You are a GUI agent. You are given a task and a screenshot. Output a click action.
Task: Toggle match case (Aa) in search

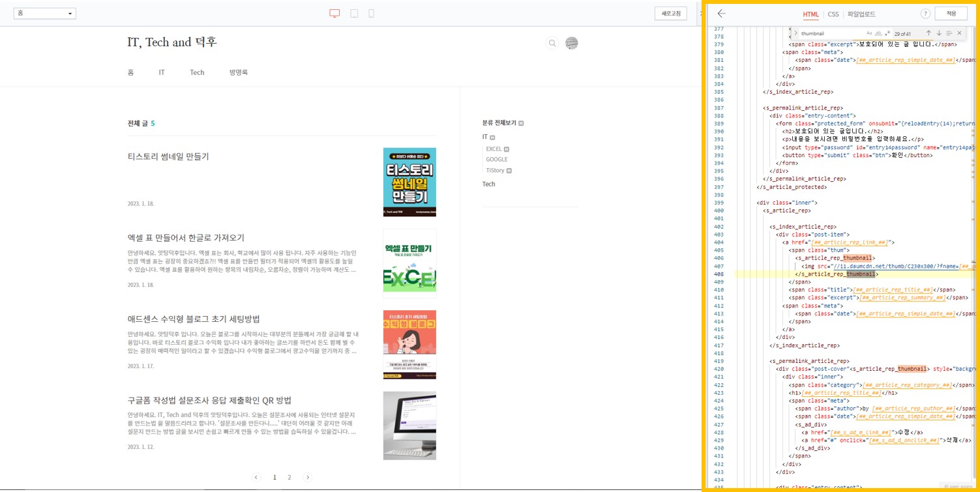click(x=869, y=33)
